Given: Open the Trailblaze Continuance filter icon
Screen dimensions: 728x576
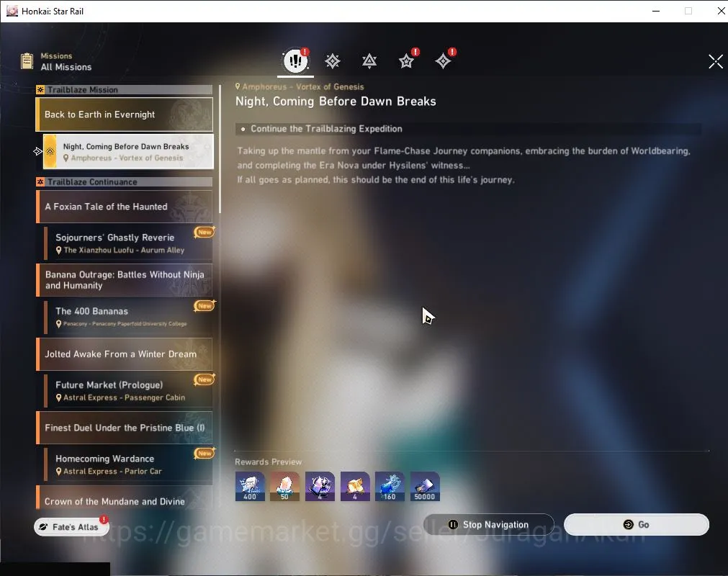Looking at the screenshot, I should pos(369,61).
